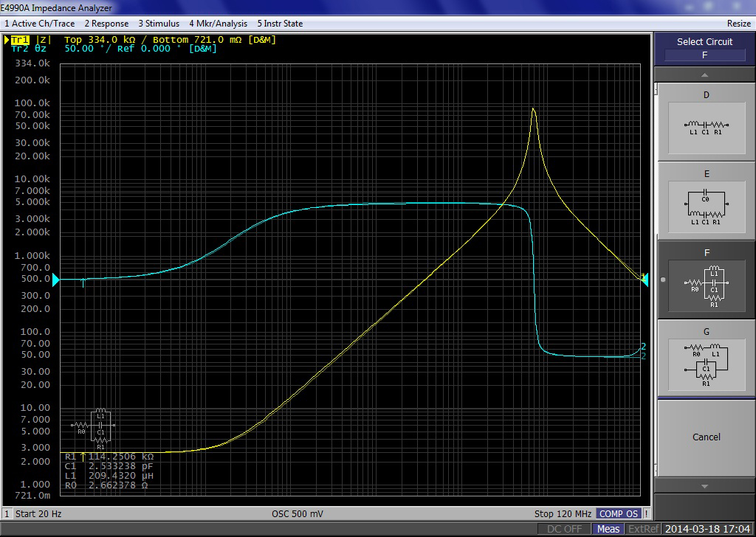Image resolution: width=756 pixels, height=537 pixels.
Task: Click the left cyan reference position marker
Action: click(x=55, y=280)
